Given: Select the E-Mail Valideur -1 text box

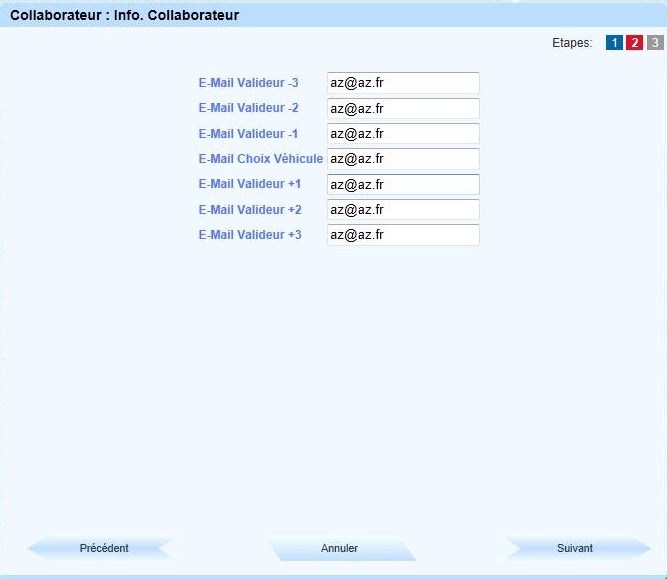Looking at the screenshot, I should click(403, 133).
